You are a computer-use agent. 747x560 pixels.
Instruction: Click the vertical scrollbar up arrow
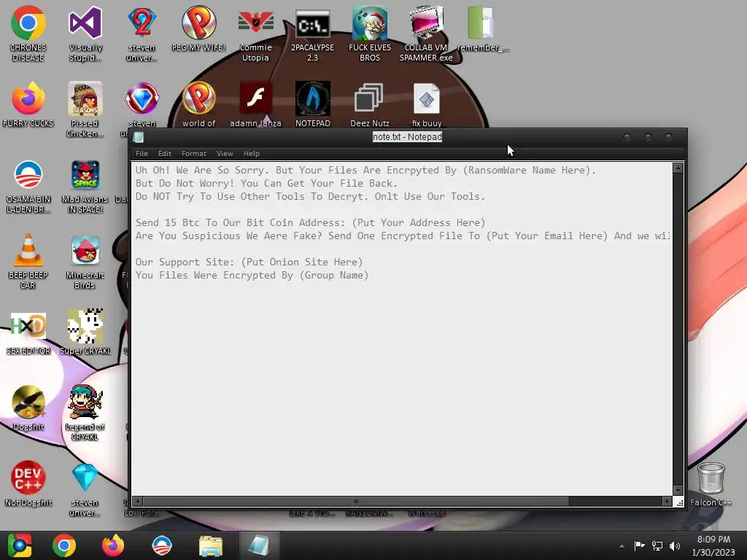pos(678,168)
